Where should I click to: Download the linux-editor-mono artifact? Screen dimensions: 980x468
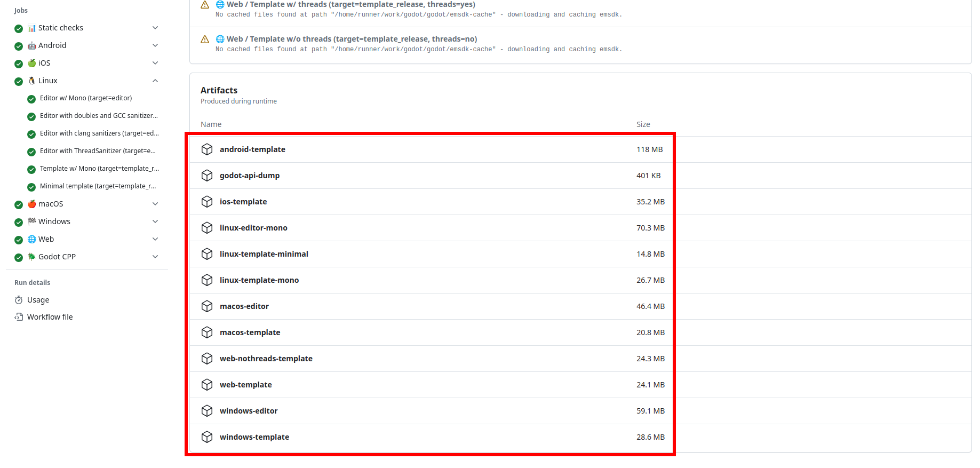coord(253,228)
